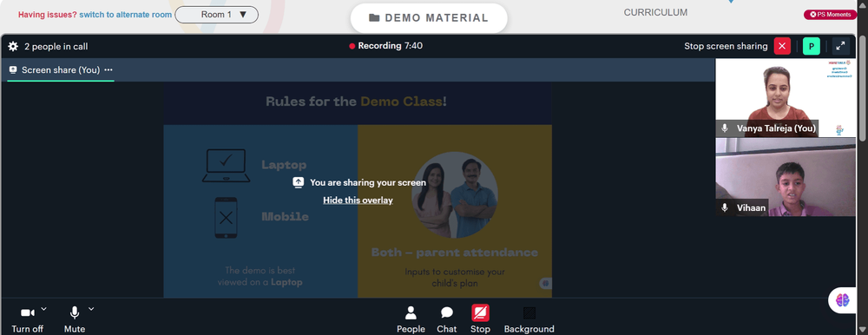The image size is (868, 335).
Task: Toggle fullscreen expand arrows icon
Action: click(840, 47)
